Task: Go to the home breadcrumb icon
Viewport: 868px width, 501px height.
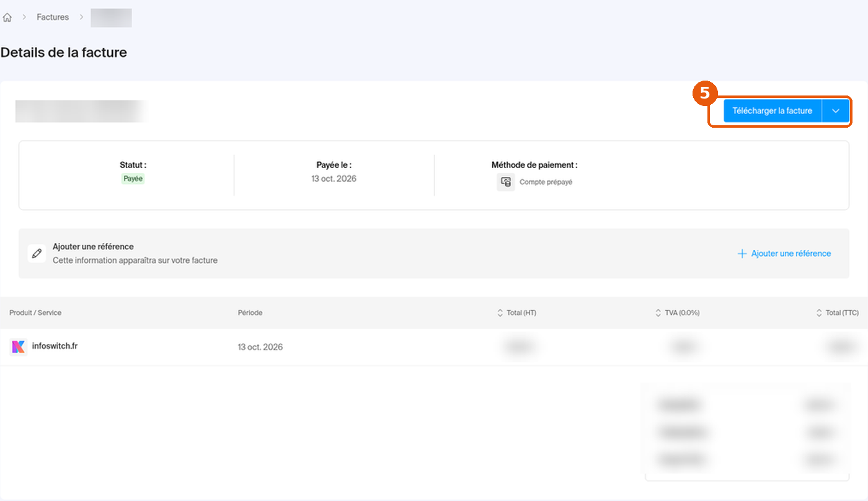Action: [x=7, y=17]
